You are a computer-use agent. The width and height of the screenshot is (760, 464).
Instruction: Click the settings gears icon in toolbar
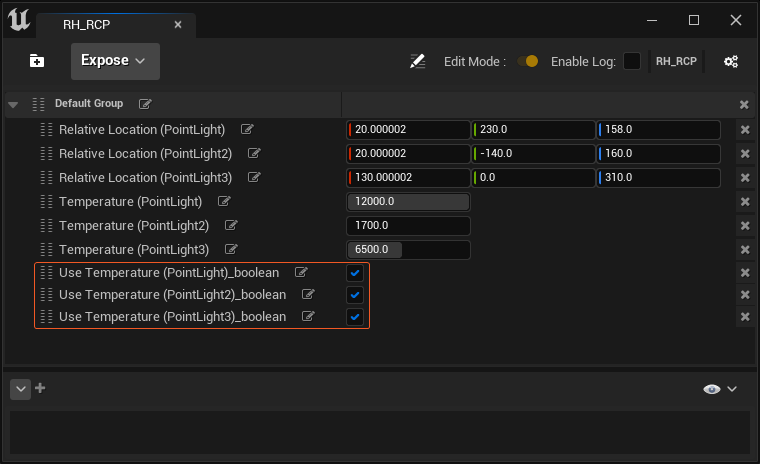click(x=731, y=62)
